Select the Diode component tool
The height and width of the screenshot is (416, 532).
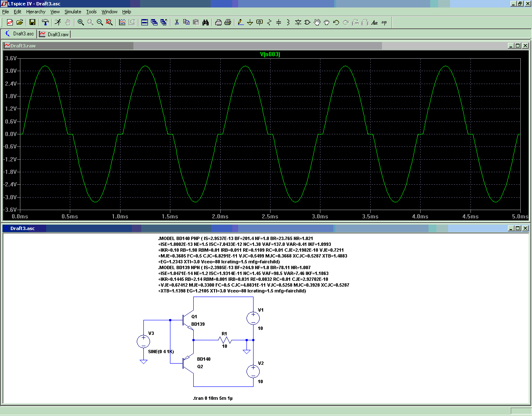pos(298,22)
